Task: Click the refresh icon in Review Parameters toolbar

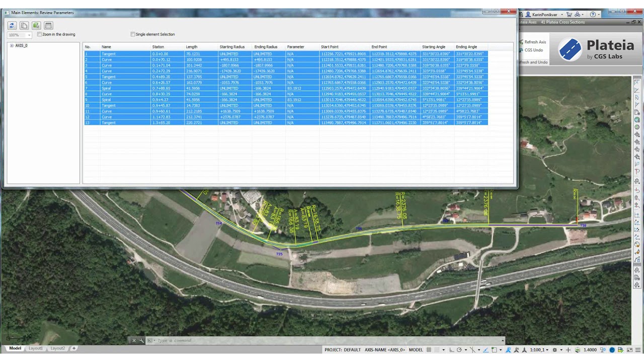Action: click(x=12, y=26)
